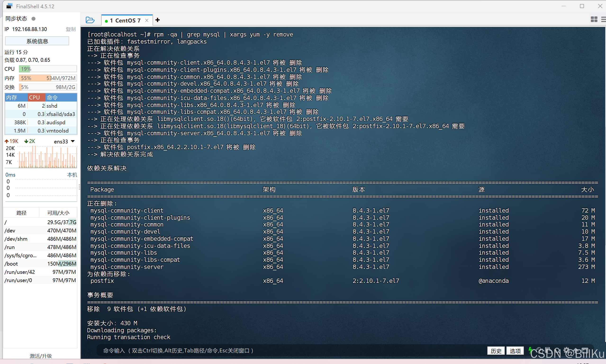
Task: Select the /run/user/42 disk row
Action: (x=41, y=272)
